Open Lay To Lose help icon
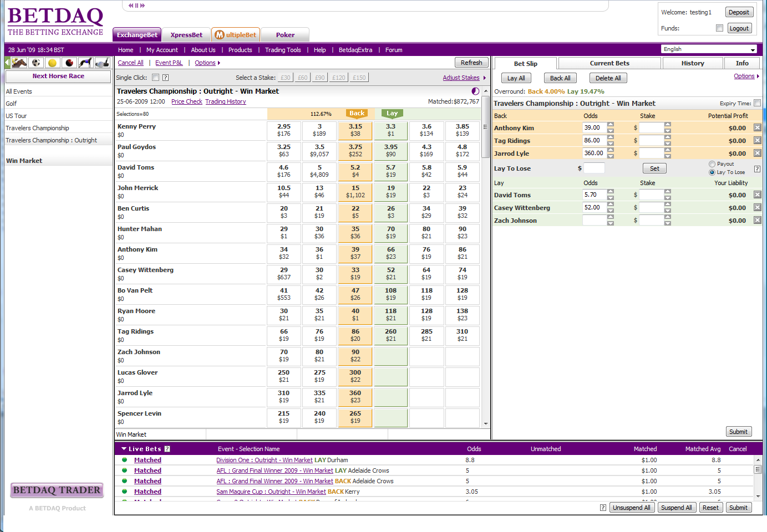767x532 pixels. pyautogui.click(x=757, y=169)
